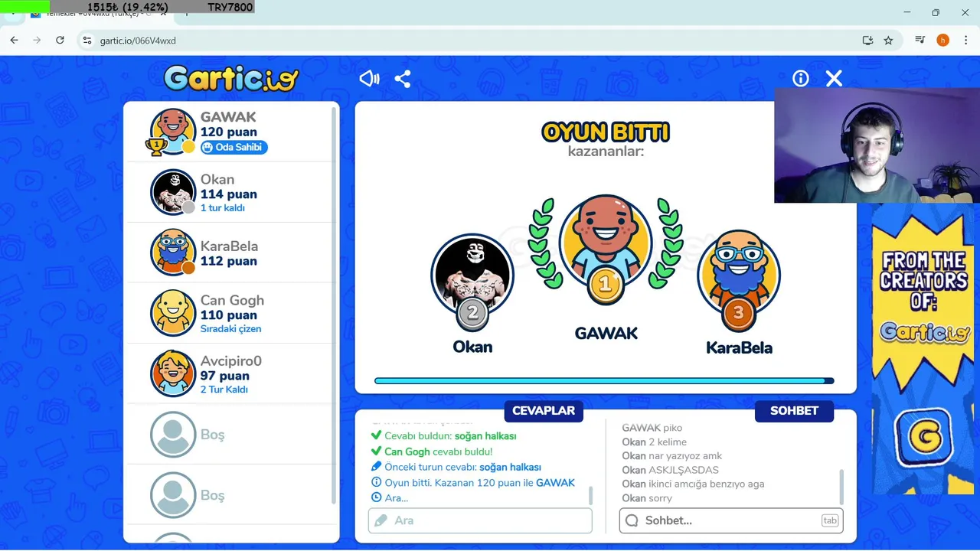This screenshot has height=551, width=980.
Task: Select the SOHBET tab
Action: point(794,411)
